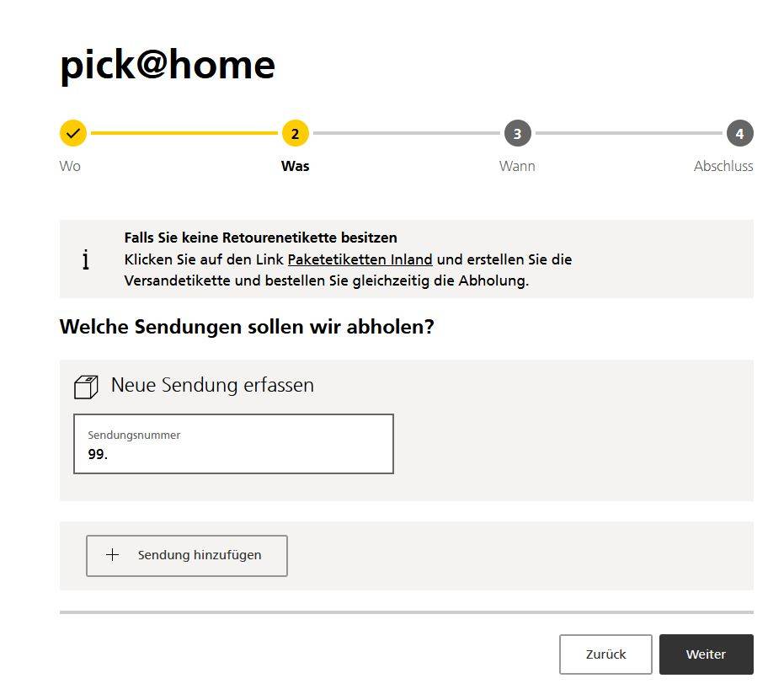The width and height of the screenshot is (784, 689).
Task: Click the package box icon beside Neue Sendung erfassen
Action: (x=87, y=385)
